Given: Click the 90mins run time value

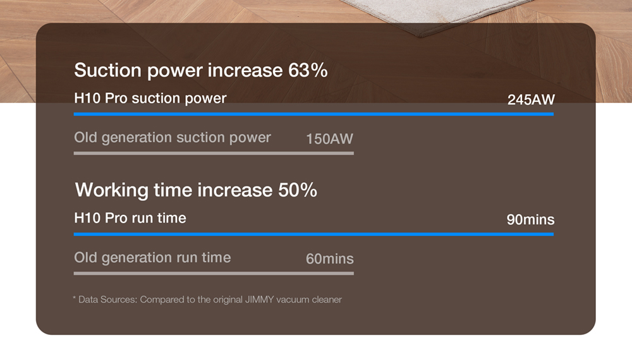Looking at the screenshot, I should [x=530, y=220].
